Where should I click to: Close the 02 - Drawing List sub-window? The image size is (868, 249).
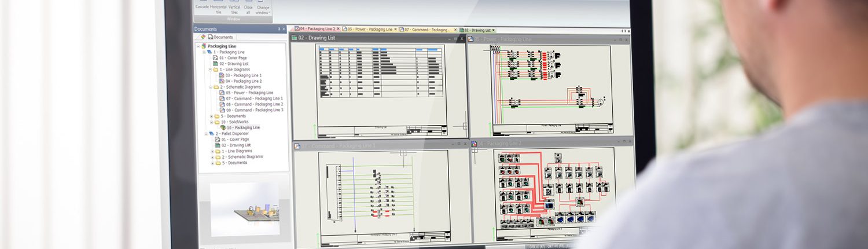pyautogui.click(x=461, y=39)
